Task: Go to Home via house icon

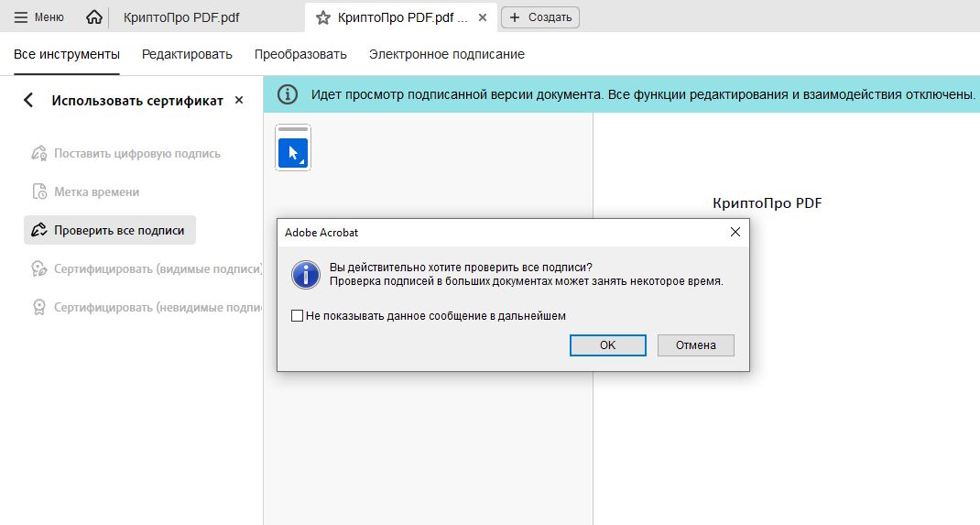Action: tap(93, 17)
